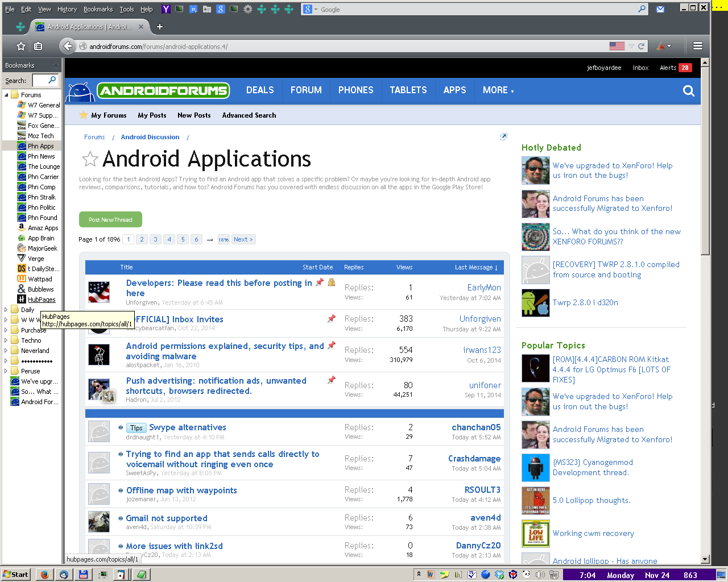728x582 pixels.
Task: Show bookmarks list icon next to star
Action: point(38,46)
